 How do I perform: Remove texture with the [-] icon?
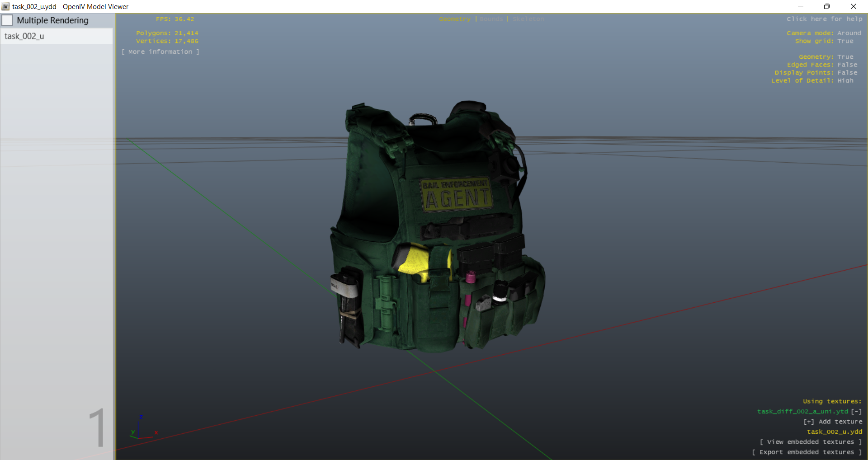[x=856, y=411]
